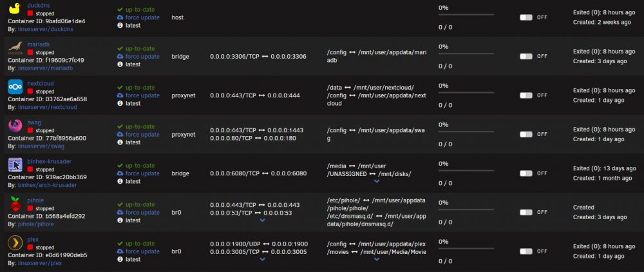Expand pihole port mappings chevron
644x272 pixels.
click(263, 220)
